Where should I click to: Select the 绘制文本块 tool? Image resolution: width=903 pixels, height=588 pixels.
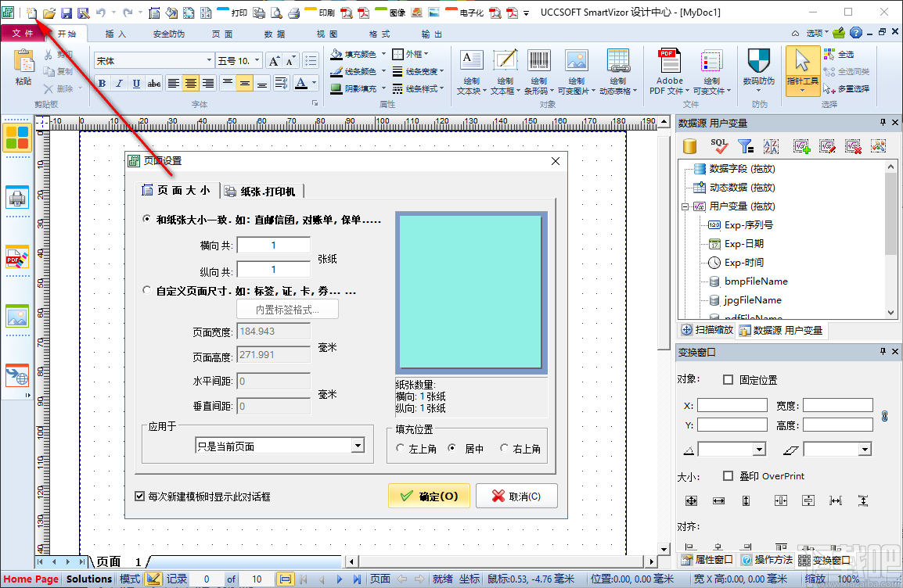point(469,70)
